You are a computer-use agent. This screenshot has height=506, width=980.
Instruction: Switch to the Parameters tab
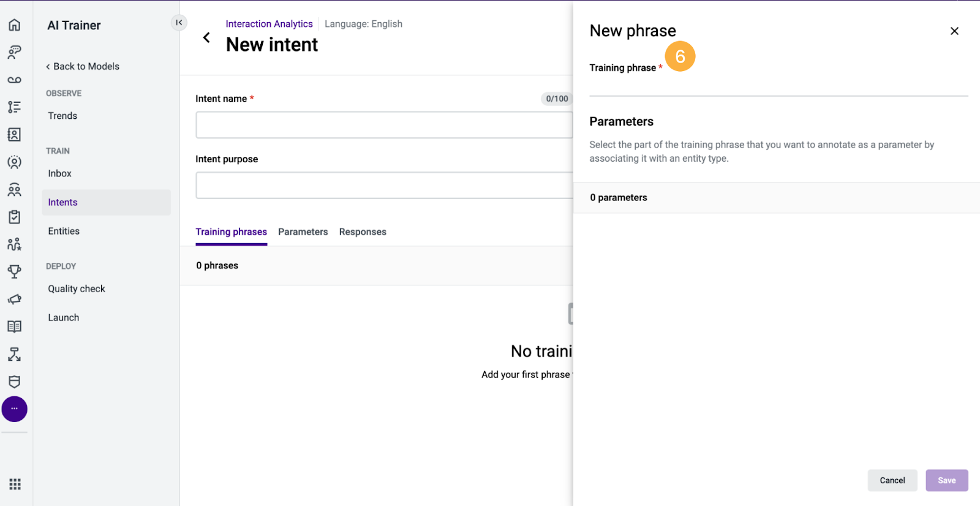303,232
